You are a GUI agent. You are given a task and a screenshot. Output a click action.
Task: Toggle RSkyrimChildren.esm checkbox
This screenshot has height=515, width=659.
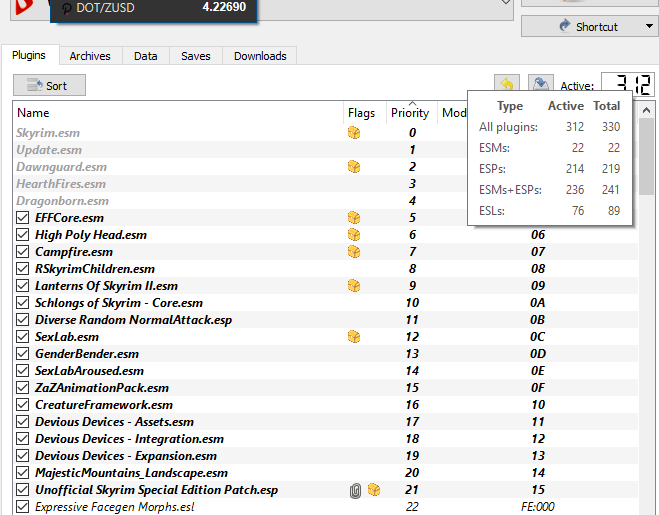pos(23,269)
